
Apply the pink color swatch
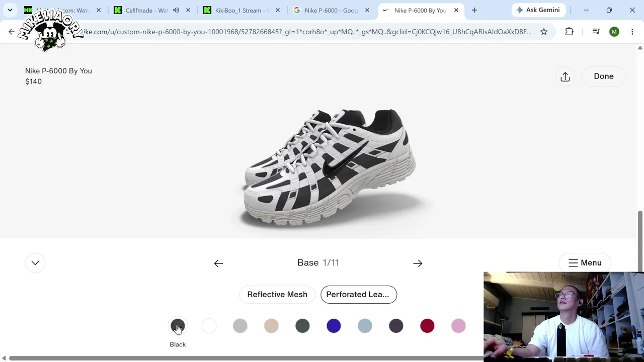(x=458, y=326)
